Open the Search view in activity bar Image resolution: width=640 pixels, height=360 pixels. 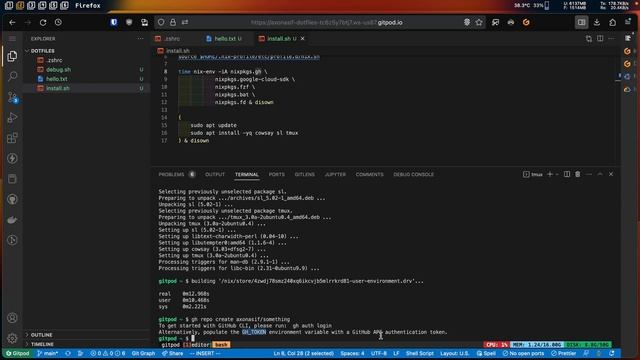(x=12, y=76)
